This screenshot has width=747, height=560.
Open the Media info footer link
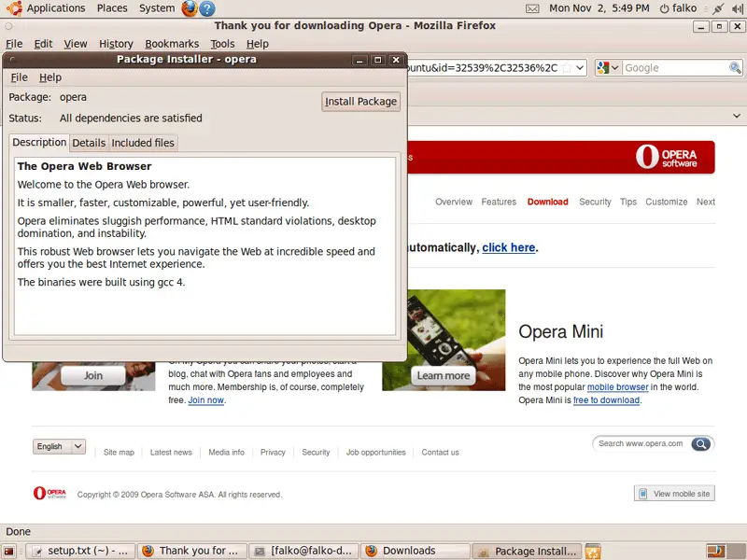(226, 453)
